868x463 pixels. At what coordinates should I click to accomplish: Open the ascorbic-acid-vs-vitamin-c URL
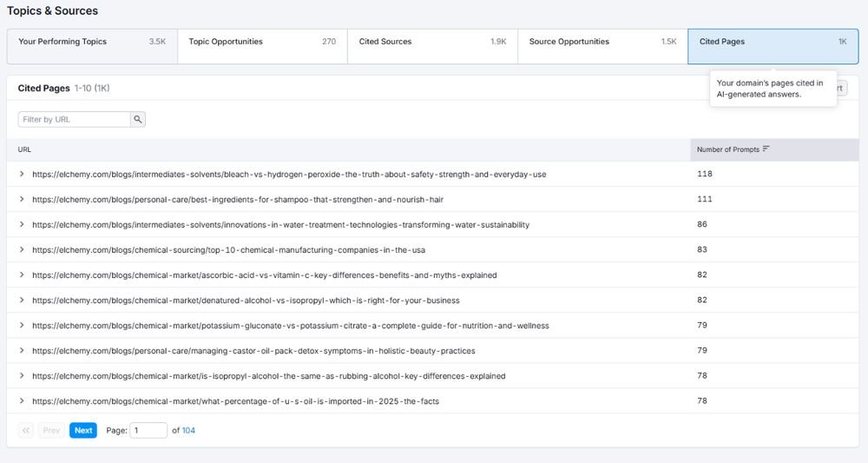(x=265, y=275)
